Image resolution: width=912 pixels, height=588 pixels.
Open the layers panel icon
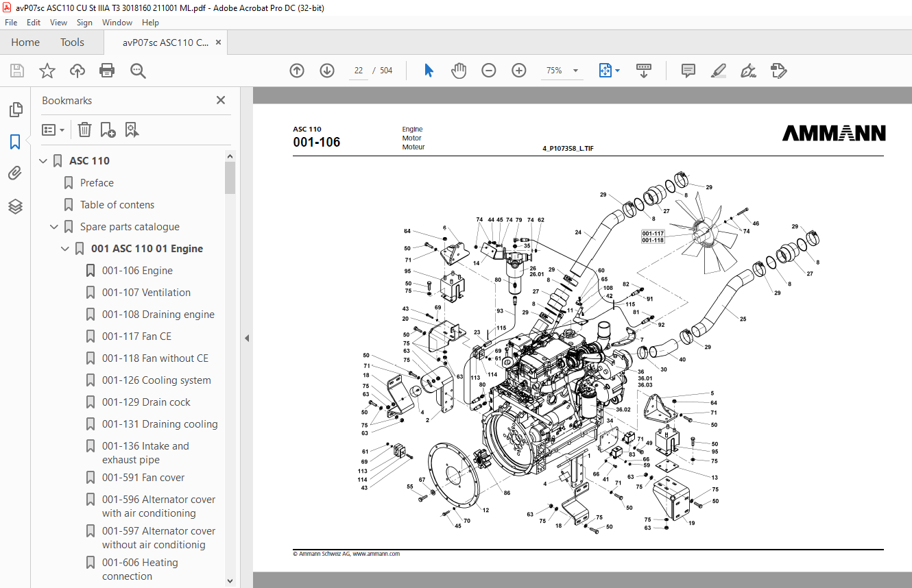coord(15,206)
